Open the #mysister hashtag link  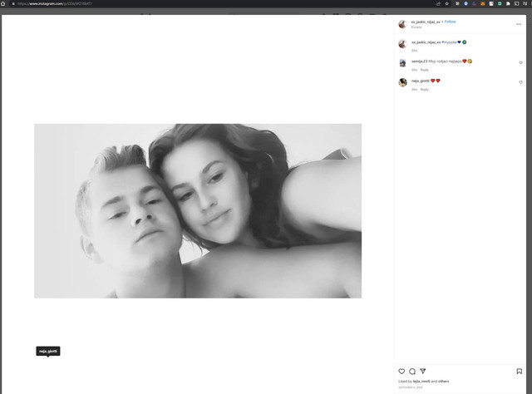(449, 42)
